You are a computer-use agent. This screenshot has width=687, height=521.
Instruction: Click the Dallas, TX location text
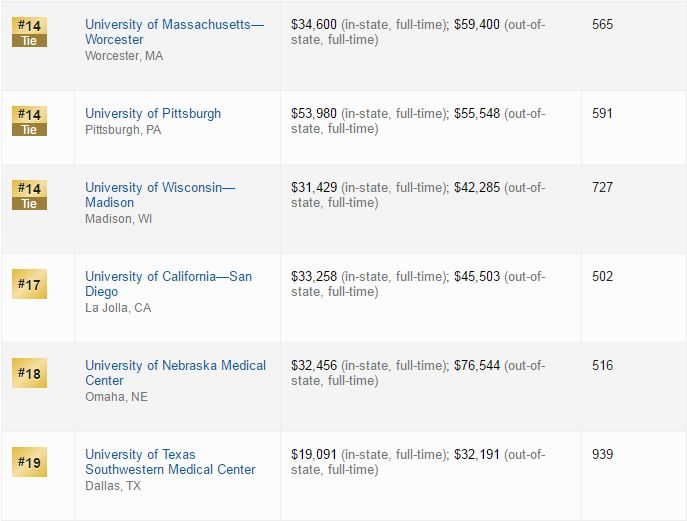tap(113, 486)
